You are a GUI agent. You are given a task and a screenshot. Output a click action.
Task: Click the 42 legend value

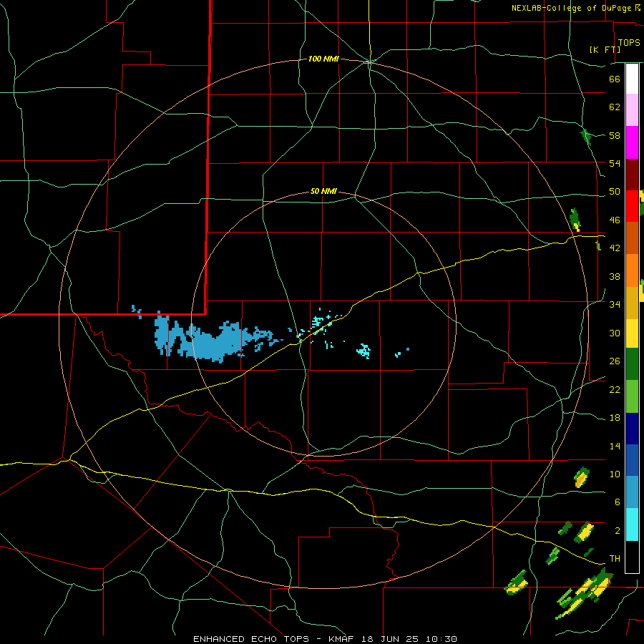pos(615,248)
